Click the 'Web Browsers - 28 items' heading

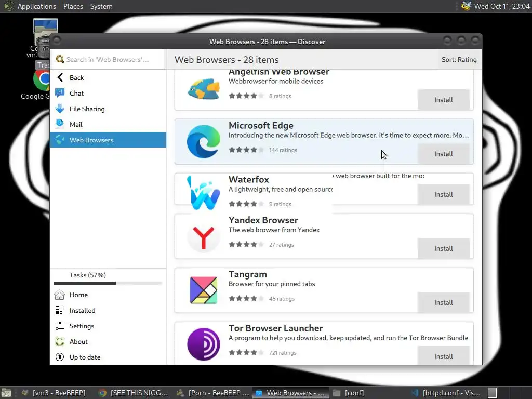click(227, 60)
